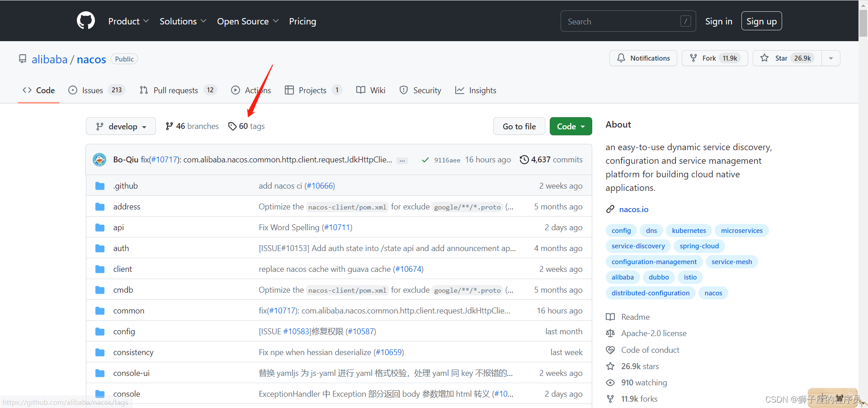Open commit hash 9116aee
The image size is (868, 408).
tap(447, 160)
